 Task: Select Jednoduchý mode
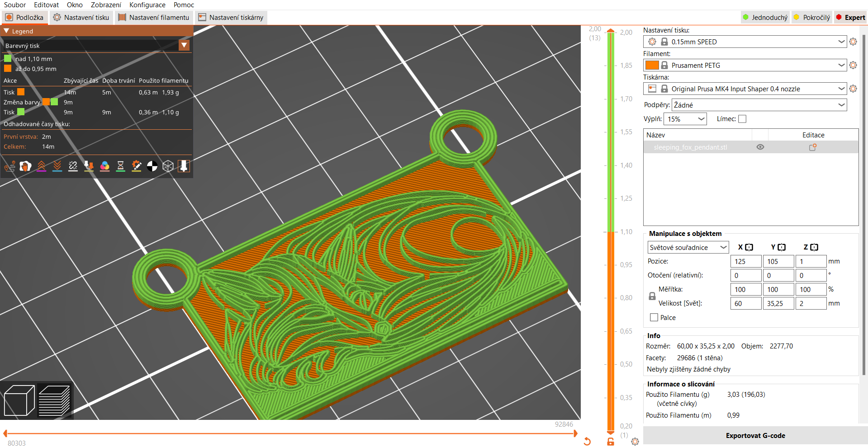point(765,17)
